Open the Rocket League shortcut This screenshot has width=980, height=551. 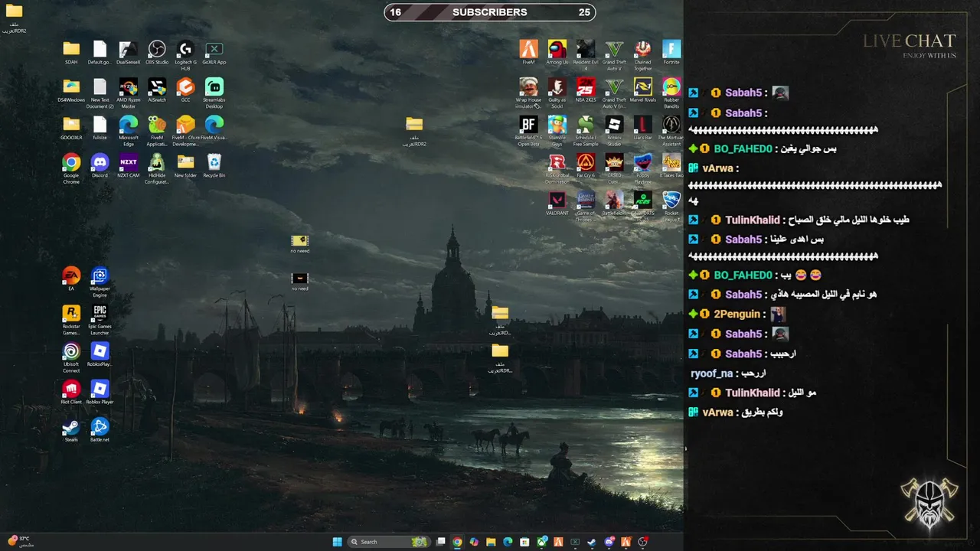671,206
